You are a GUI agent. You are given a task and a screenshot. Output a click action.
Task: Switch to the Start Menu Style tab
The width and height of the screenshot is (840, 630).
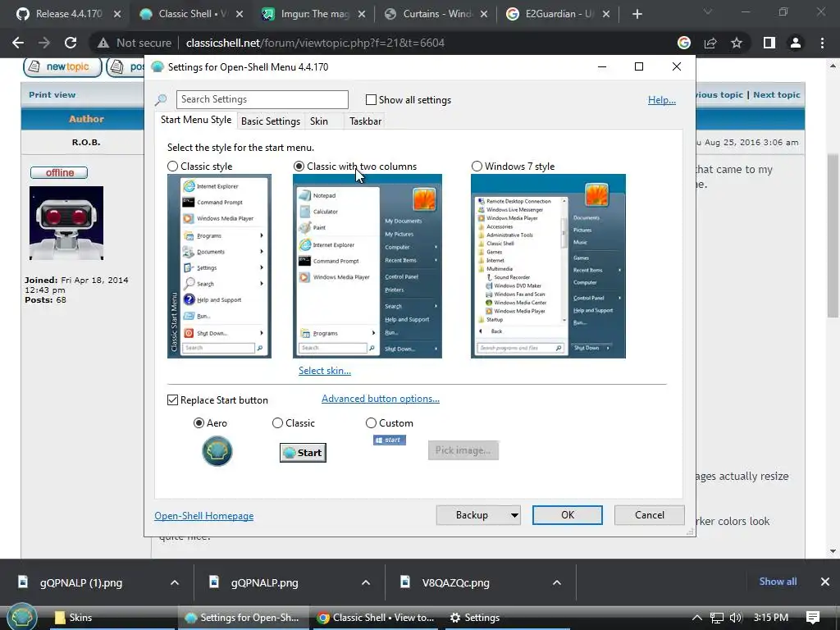pyautogui.click(x=196, y=120)
